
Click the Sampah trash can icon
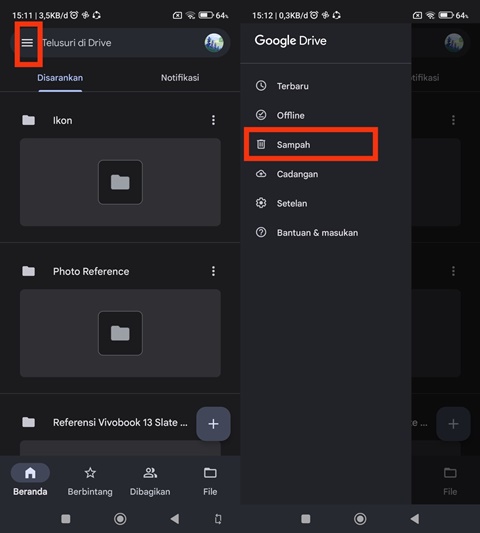pos(261,144)
